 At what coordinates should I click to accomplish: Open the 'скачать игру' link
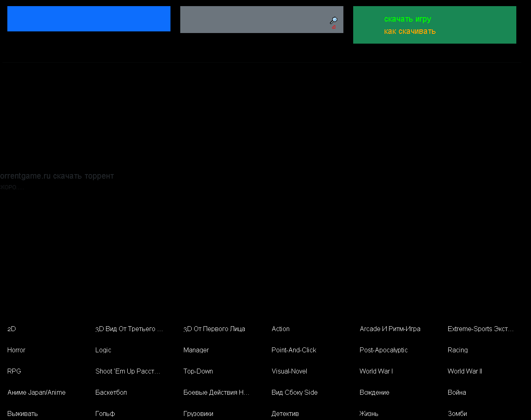407,19
